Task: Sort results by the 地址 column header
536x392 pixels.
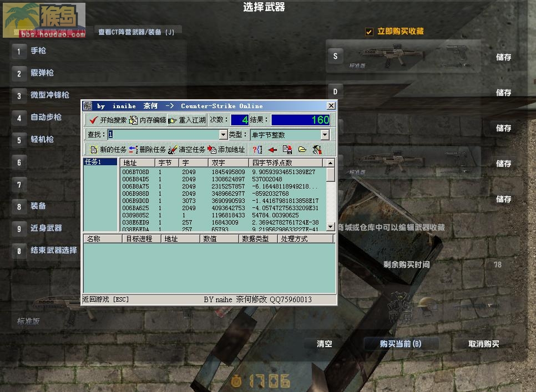Action: coord(138,162)
